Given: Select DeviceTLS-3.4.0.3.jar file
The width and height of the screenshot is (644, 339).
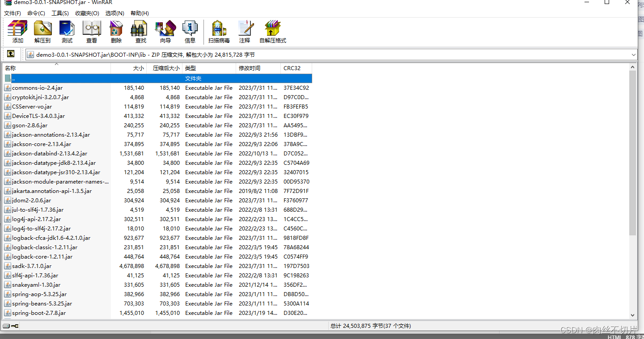Looking at the screenshot, I should pyautogui.click(x=38, y=116).
